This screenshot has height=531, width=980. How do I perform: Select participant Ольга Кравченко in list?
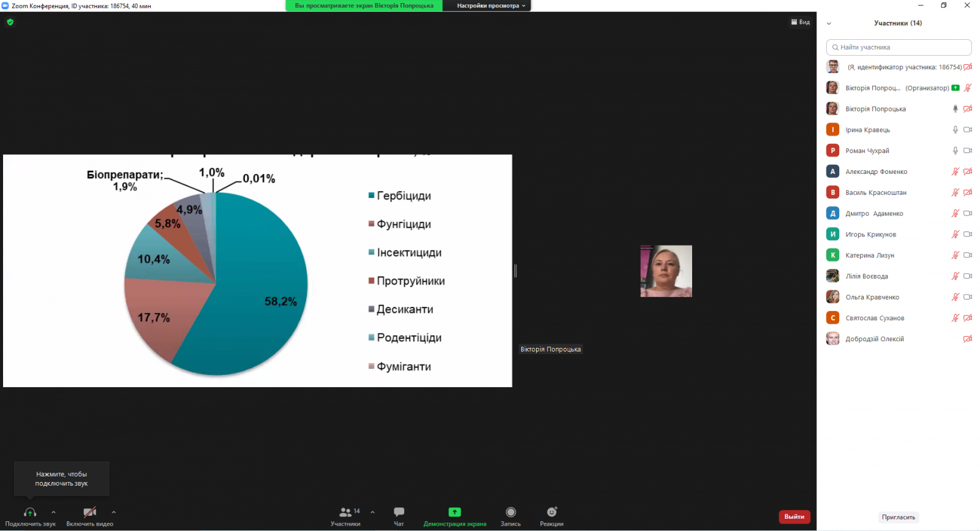point(899,297)
